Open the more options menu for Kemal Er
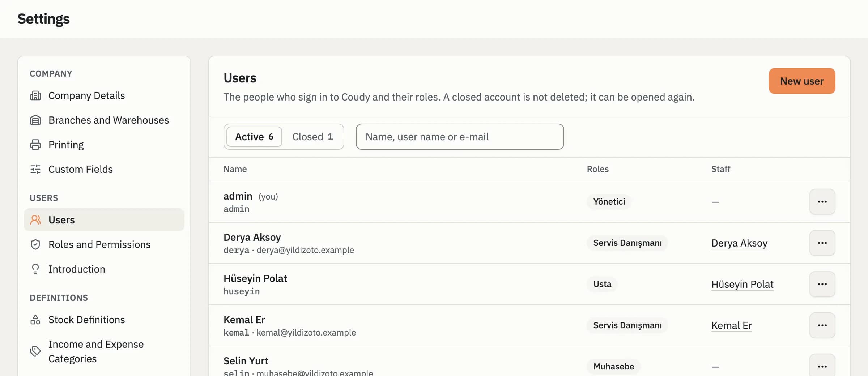 [x=822, y=325]
